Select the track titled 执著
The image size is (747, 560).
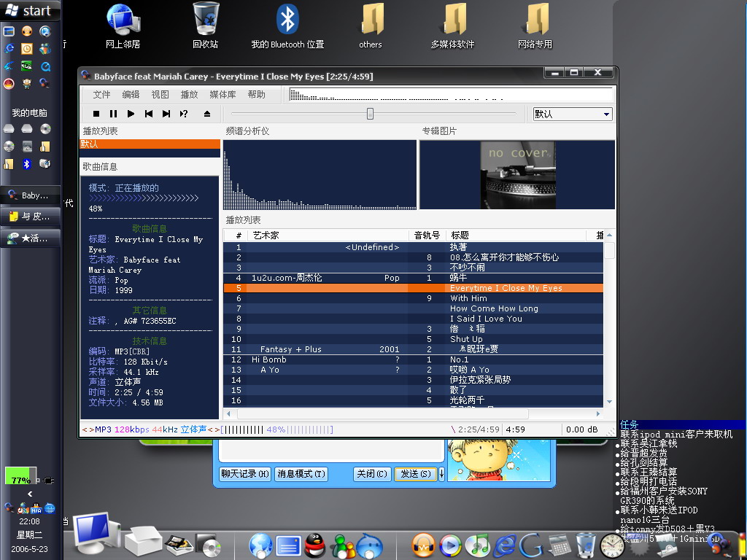413,247
